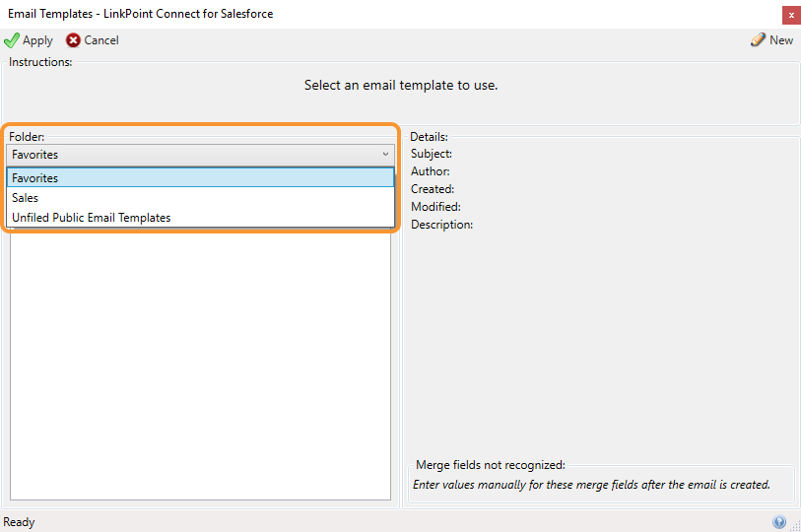801x532 pixels.
Task: Click the Subject: details label
Action: (x=432, y=154)
